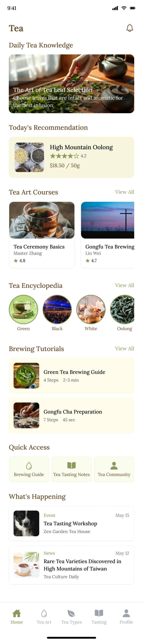Open High Mountain Oolong recommendation

click(x=71, y=157)
